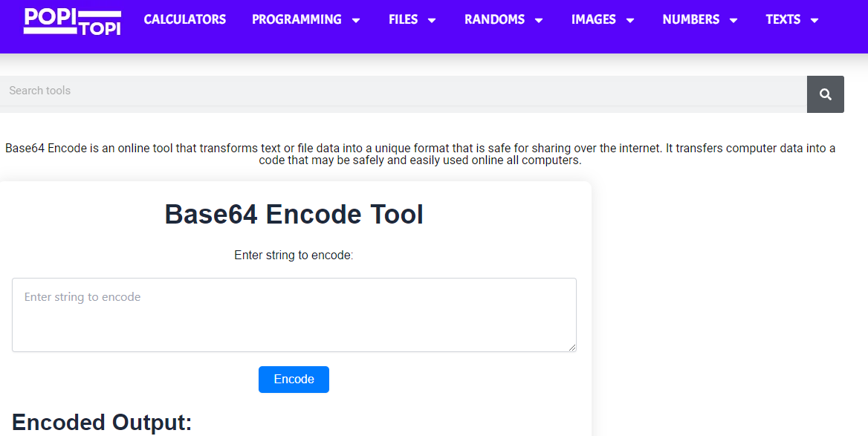Select the IMAGES menu entry
This screenshot has height=436, width=868.
pos(593,20)
